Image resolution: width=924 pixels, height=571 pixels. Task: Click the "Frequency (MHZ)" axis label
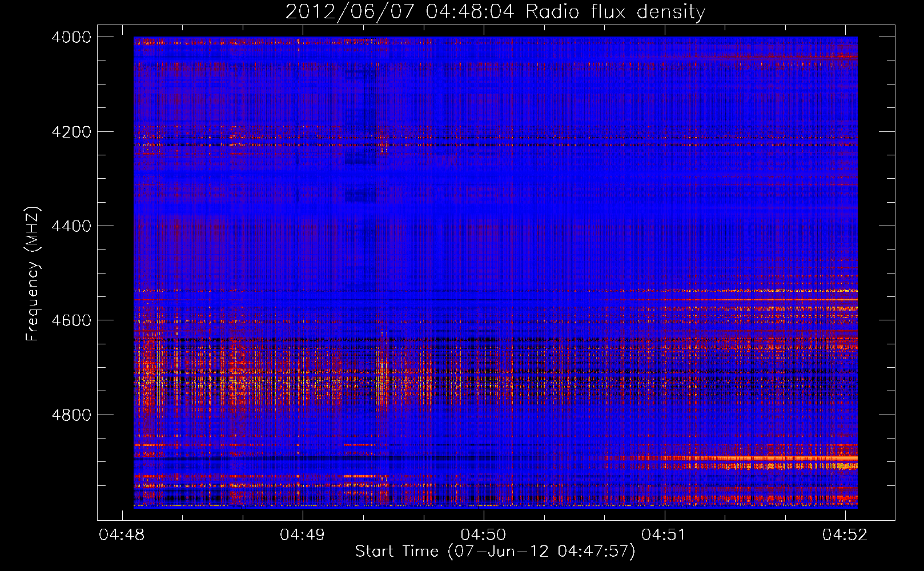34,274
